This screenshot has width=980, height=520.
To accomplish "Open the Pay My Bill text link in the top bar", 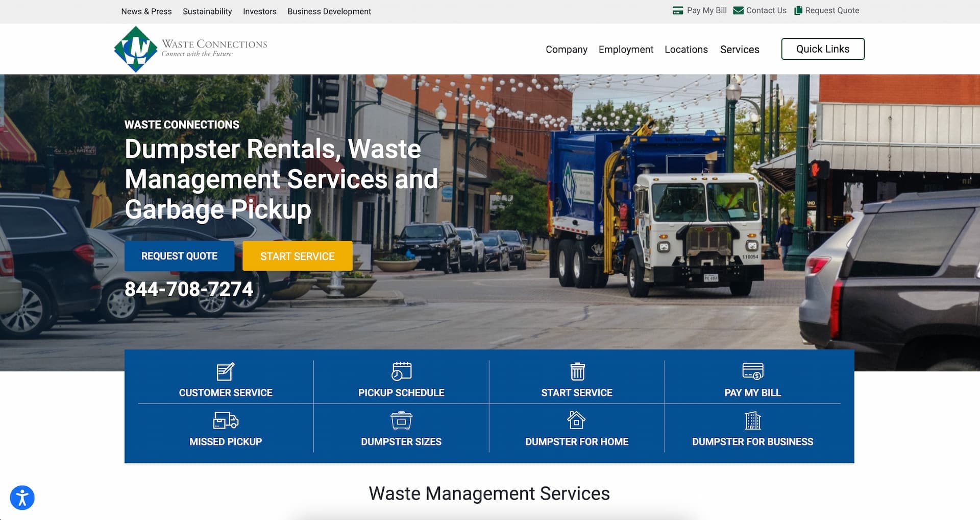I will [x=707, y=11].
